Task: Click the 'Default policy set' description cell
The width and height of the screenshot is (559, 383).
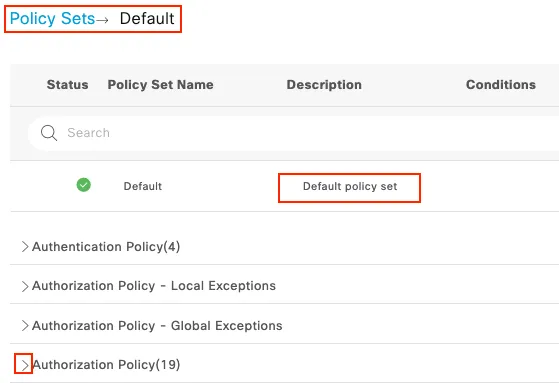Action: click(x=350, y=187)
